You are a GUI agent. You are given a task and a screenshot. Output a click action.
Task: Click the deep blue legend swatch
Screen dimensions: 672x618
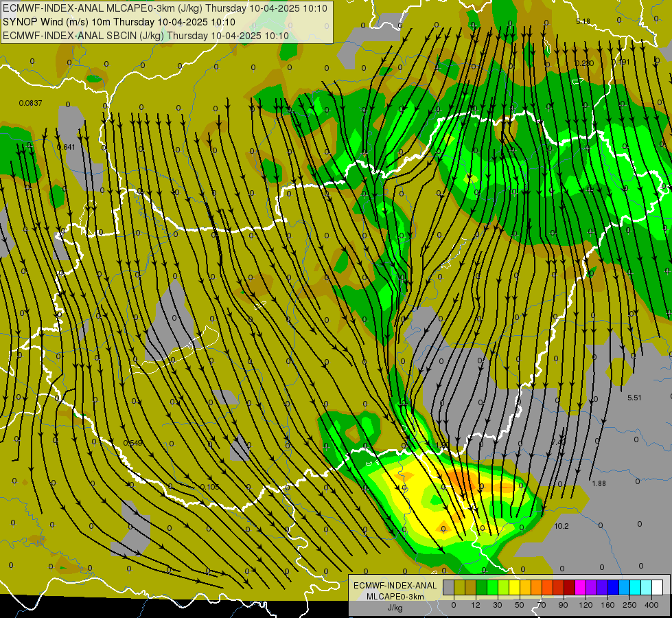[x=614, y=587]
